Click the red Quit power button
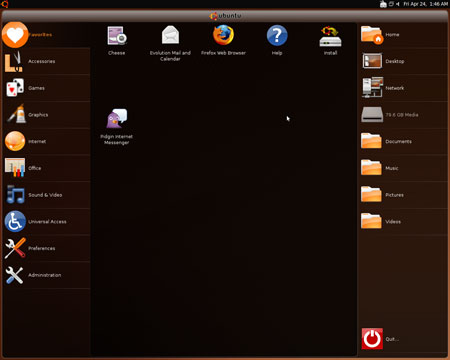This screenshot has height=360, width=450. (372, 339)
